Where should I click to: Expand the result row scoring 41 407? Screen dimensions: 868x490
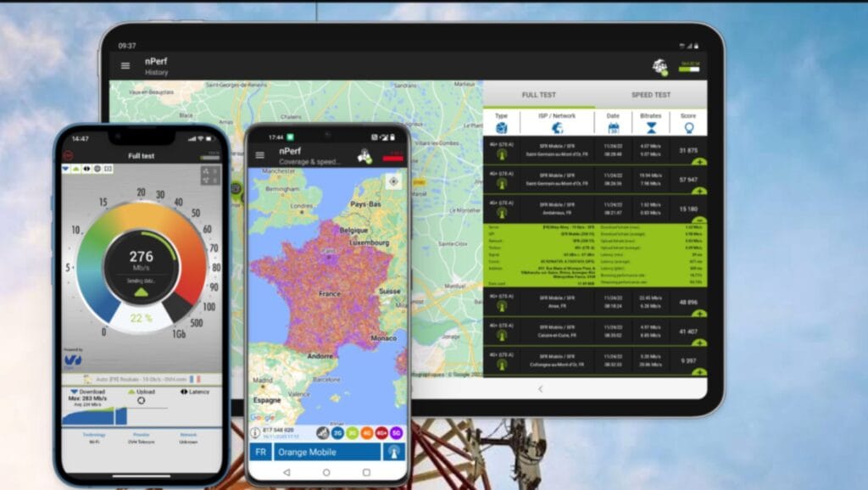tap(698, 342)
